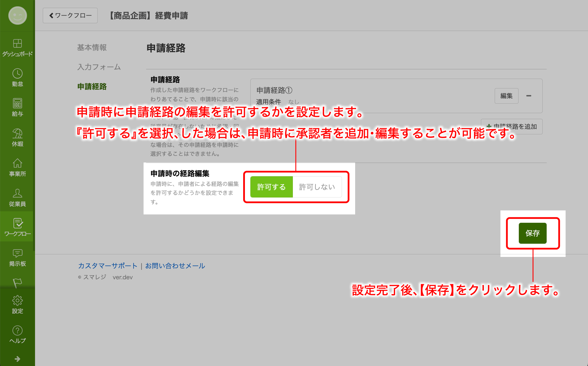588x366 pixels.
Task: Click the flag icon in the sidebar
Action: click(17, 283)
